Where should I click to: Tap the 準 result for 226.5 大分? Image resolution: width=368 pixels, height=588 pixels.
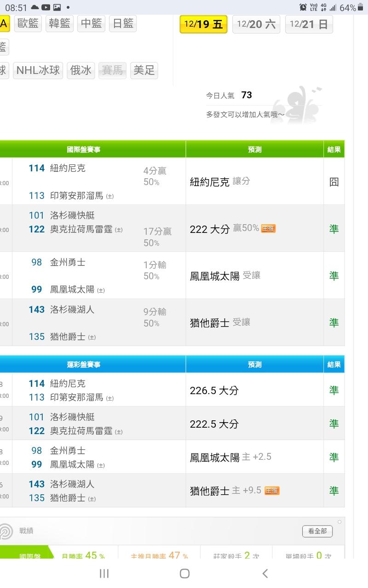[334, 390]
